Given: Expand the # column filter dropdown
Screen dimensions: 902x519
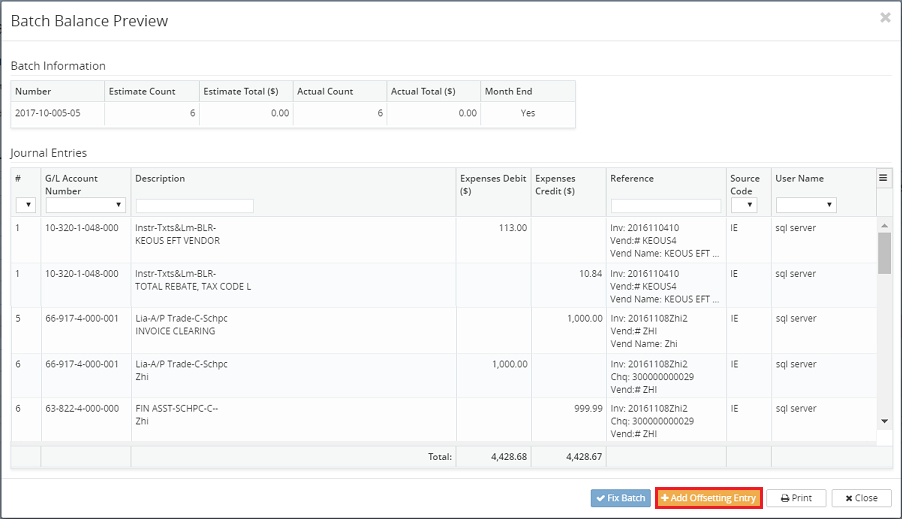Looking at the screenshot, I should click(26, 205).
